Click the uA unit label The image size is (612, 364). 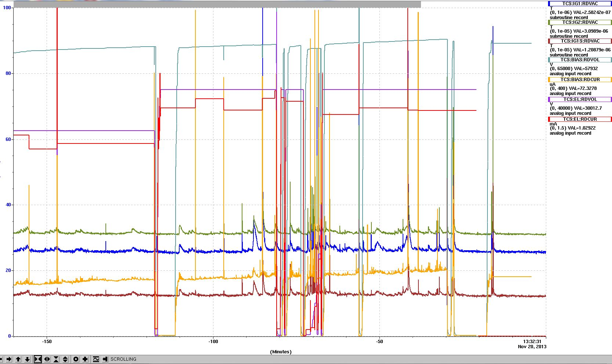point(552,84)
